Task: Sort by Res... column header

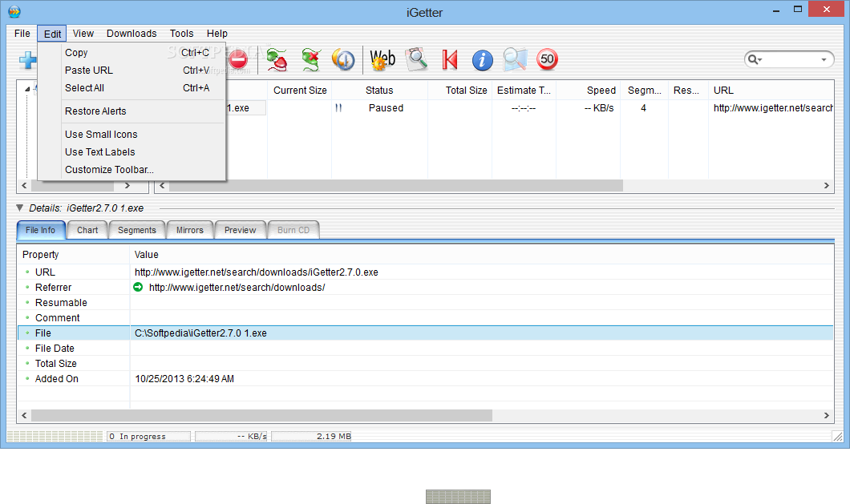Action: 689,91
